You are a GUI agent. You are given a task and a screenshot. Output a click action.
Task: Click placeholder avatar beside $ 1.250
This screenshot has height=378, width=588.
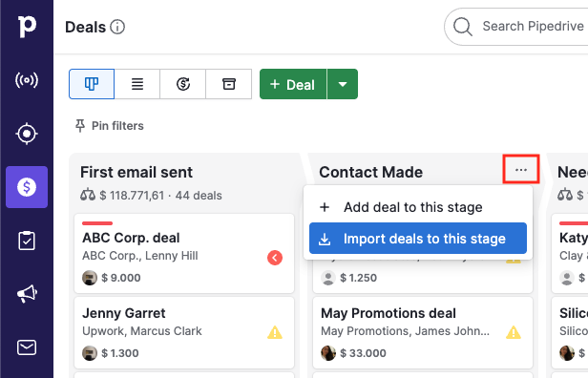(328, 278)
